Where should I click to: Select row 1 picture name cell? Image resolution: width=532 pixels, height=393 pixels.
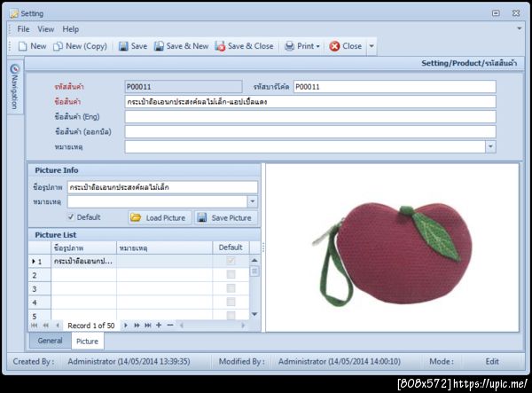click(x=83, y=262)
